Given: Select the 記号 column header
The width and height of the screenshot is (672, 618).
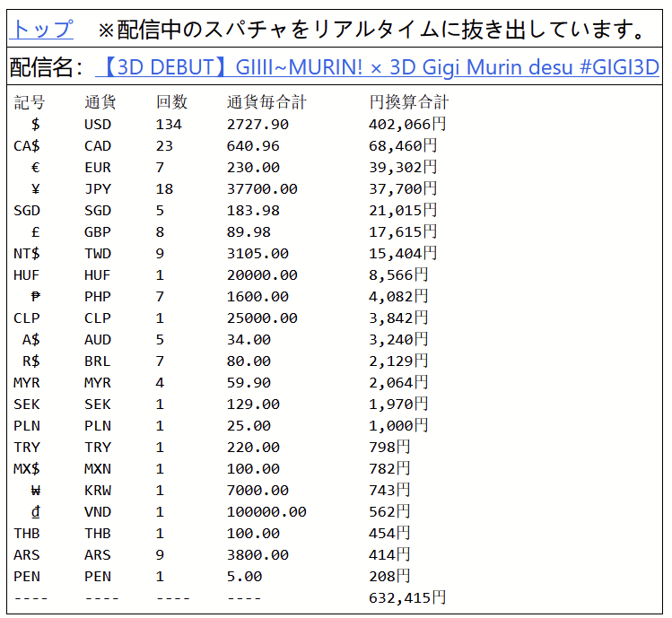Looking at the screenshot, I should pyautogui.click(x=30, y=102).
